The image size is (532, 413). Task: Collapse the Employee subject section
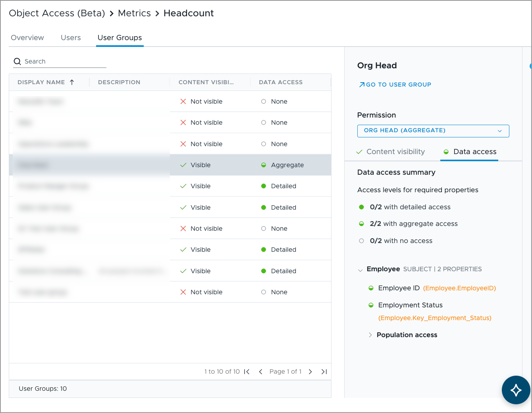click(x=360, y=270)
